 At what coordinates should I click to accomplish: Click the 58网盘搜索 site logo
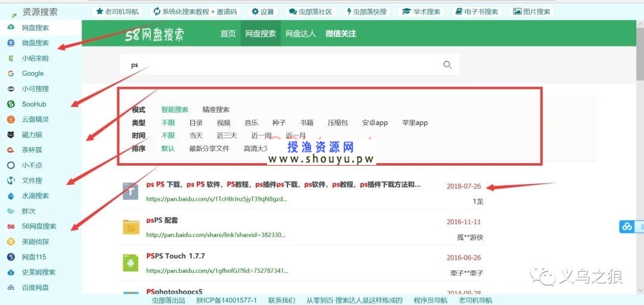154,35
